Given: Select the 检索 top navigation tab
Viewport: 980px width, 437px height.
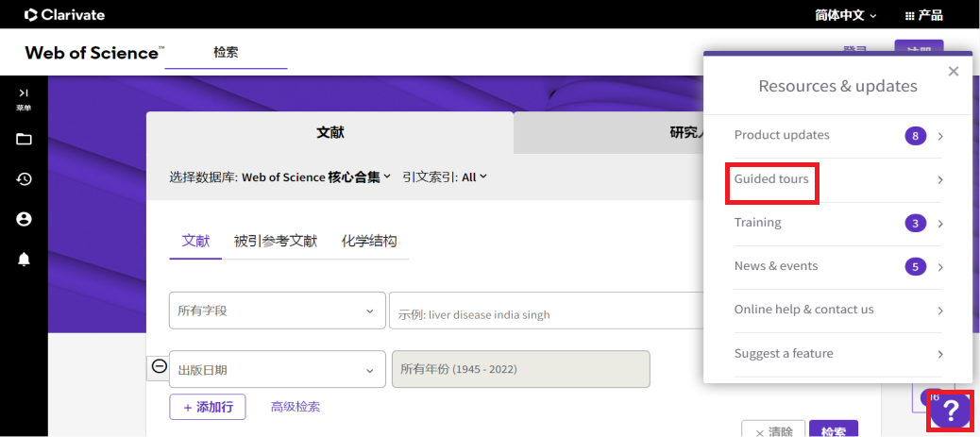Looking at the screenshot, I should (226, 53).
